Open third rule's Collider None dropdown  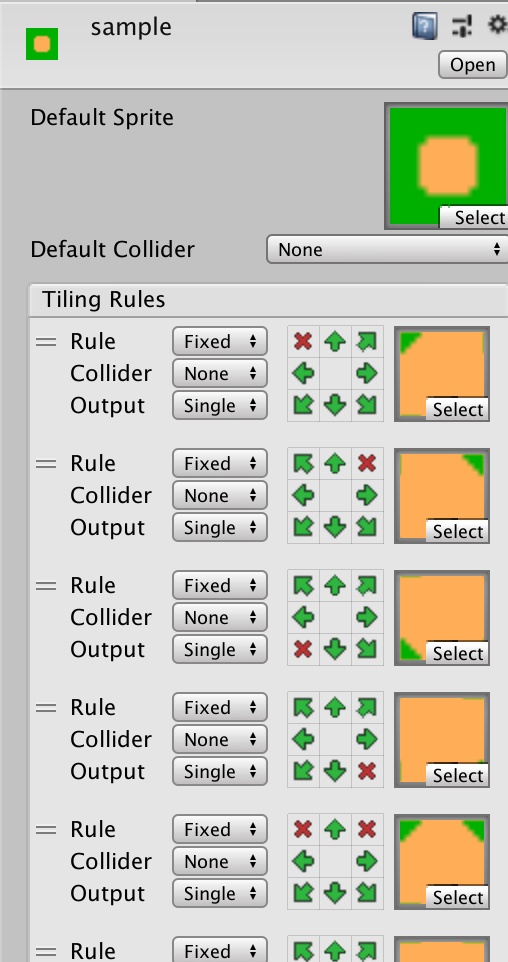(x=220, y=617)
